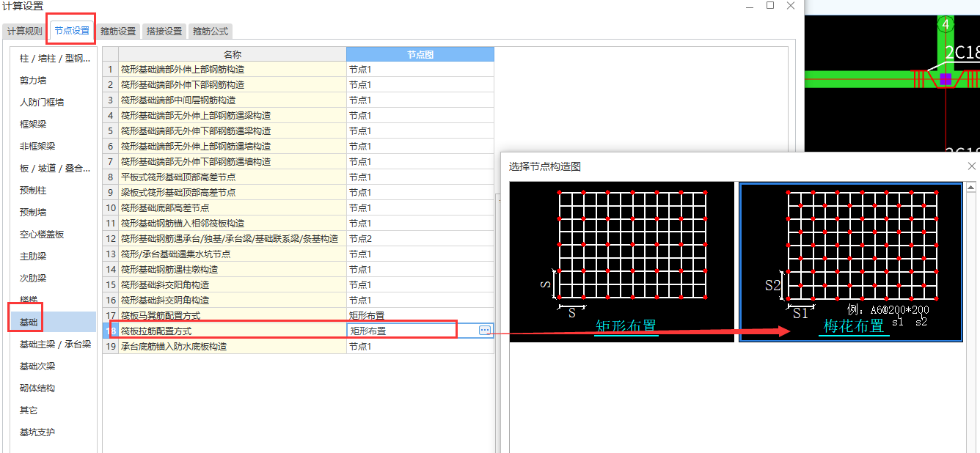This screenshot has height=453, width=980.
Task: Maximize the 计算设置 window
Action: pyautogui.click(x=770, y=5)
